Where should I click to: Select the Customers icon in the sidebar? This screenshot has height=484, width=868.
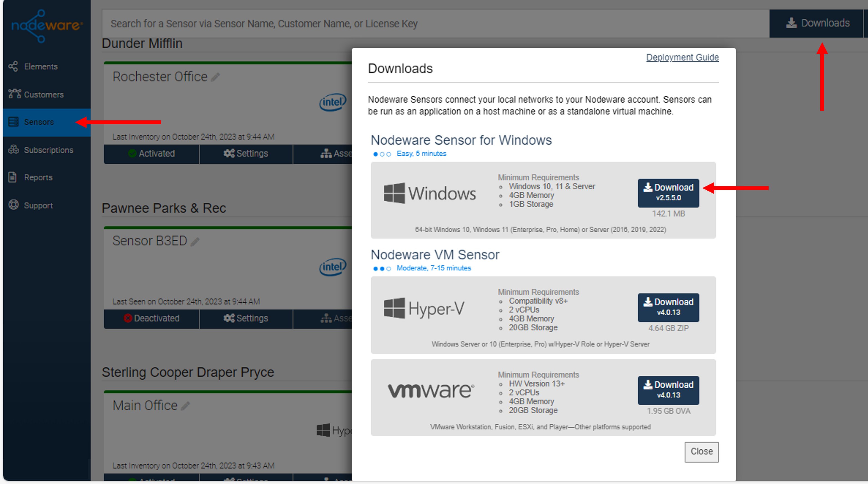click(x=44, y=95)
